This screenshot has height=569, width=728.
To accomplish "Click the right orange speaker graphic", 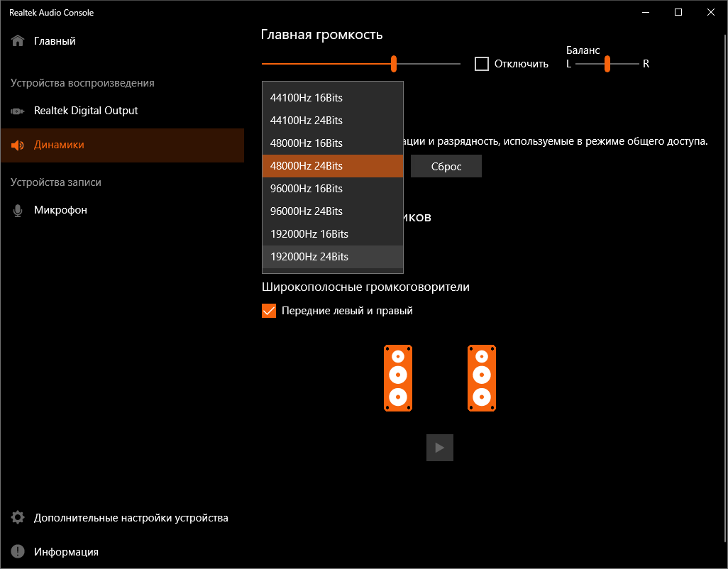I will (x=482, y=378).
